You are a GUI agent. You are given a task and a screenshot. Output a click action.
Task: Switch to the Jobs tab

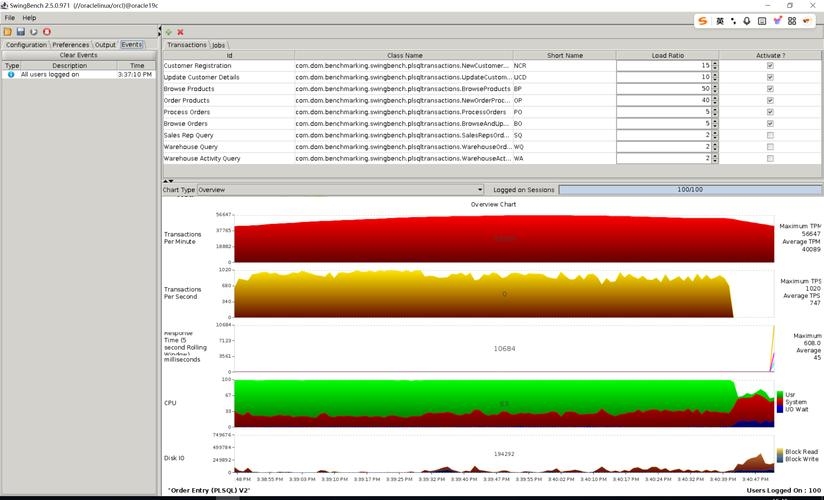[x=219, y=45]
